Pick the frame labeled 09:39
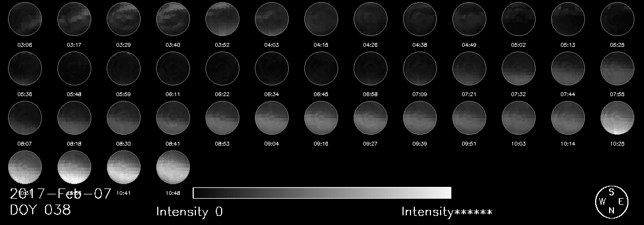 (420, 118)
